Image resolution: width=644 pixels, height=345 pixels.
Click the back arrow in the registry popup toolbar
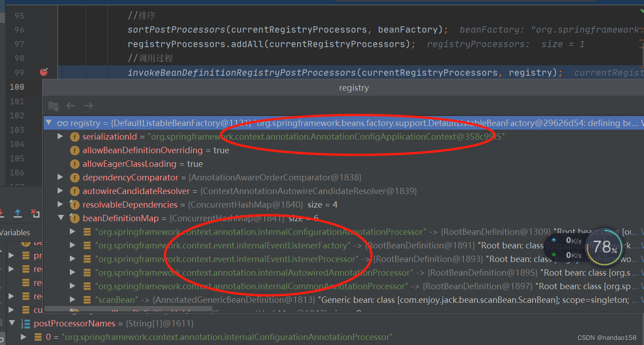tap(70, 106)
